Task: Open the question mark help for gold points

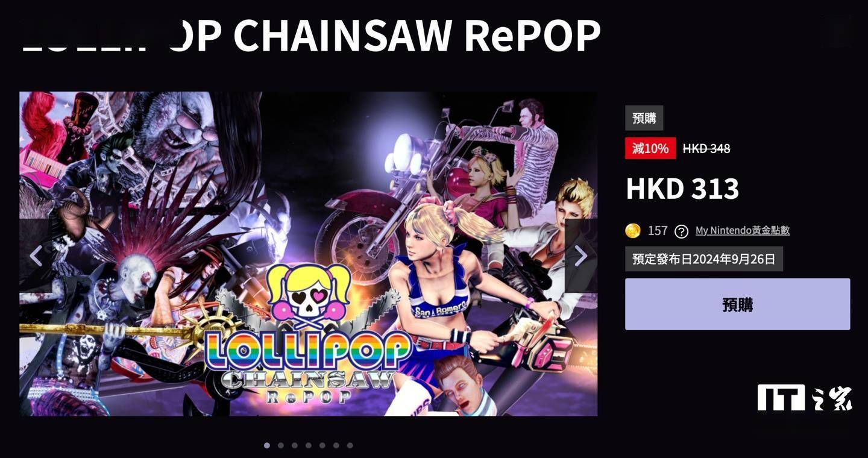Action: (681, 231)
